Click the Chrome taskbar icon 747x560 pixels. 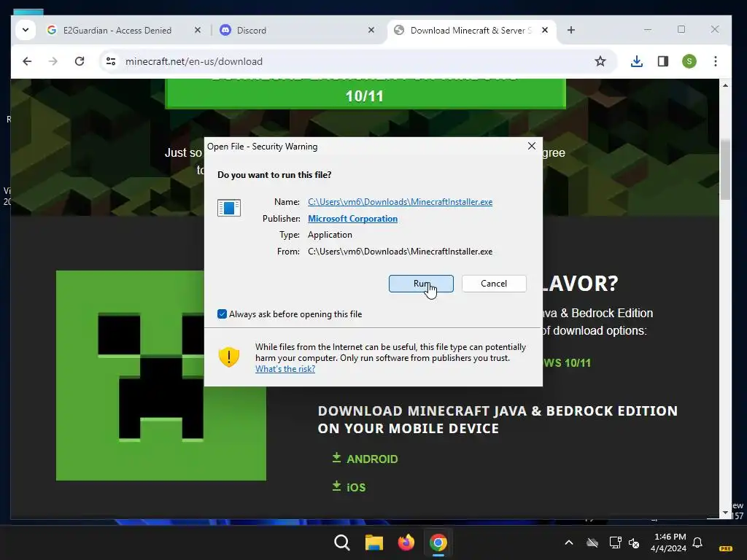pos(438,542)
